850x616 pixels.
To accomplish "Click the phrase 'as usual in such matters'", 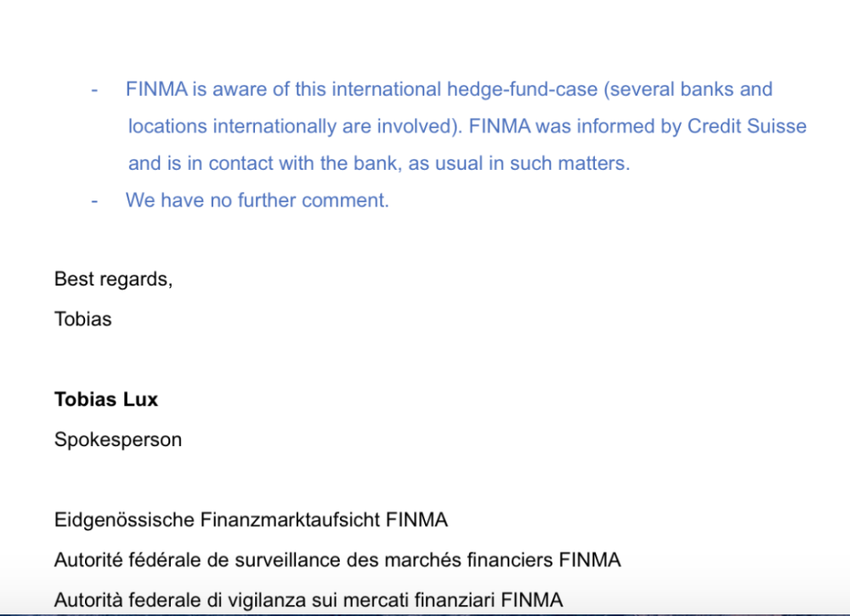I will point(519,163).
